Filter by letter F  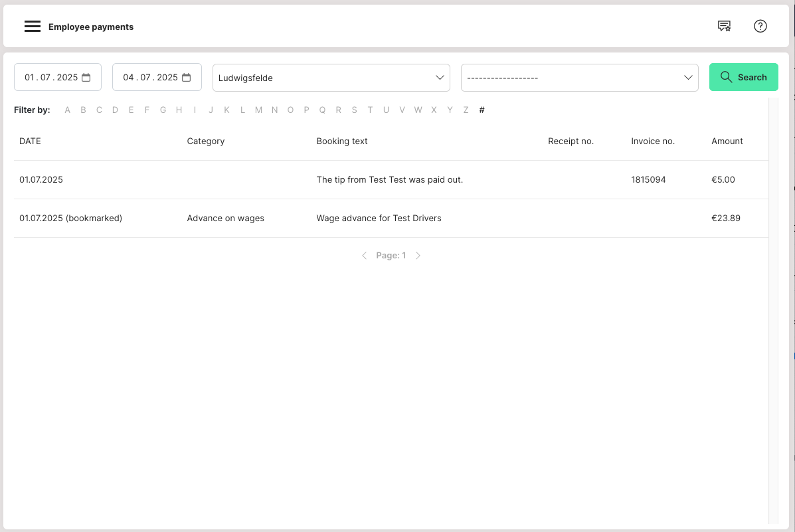(147, 110)
